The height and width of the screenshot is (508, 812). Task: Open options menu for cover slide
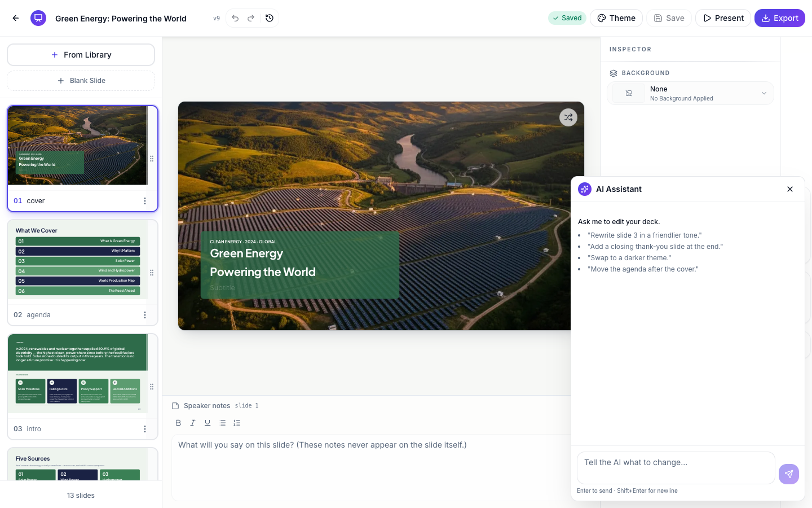pos(145,201)
